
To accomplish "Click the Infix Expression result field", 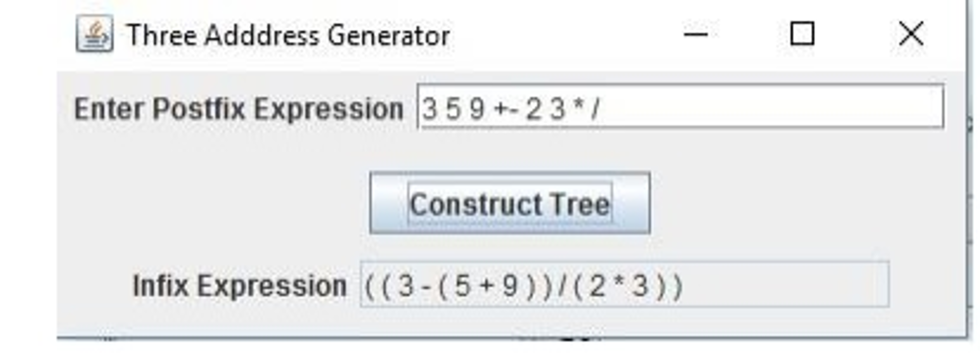I will click(x=624, y=285).
